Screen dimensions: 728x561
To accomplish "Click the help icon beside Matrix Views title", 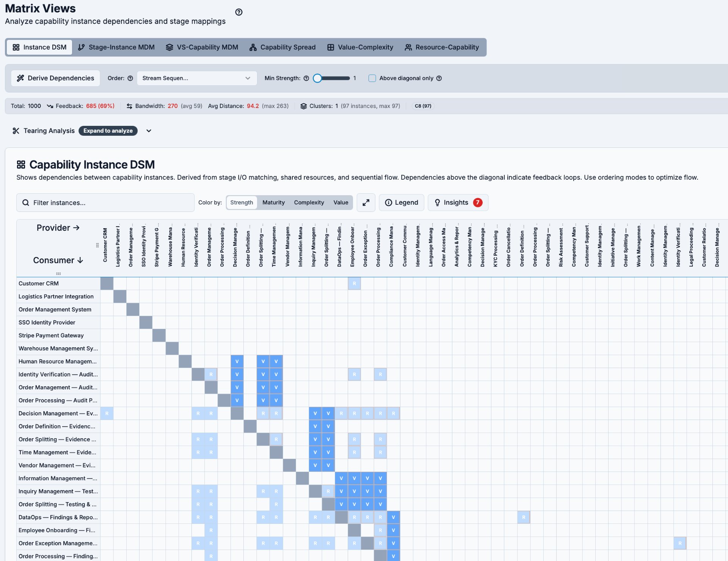I will pyautogui.click(x=239, y=12).
